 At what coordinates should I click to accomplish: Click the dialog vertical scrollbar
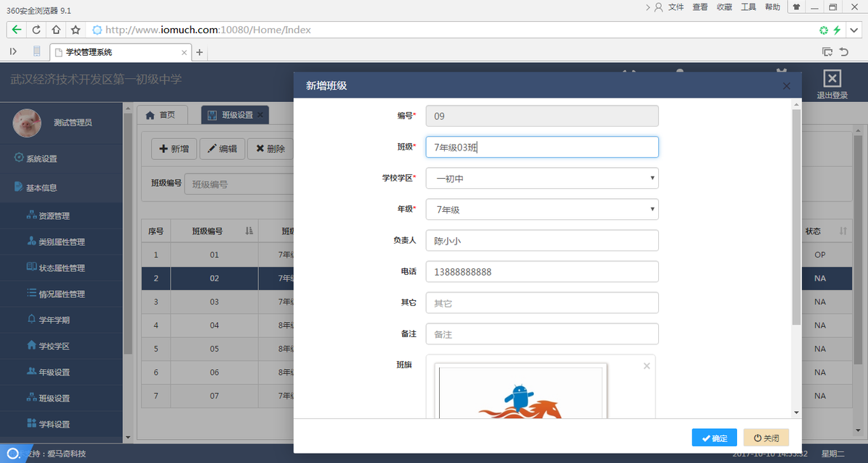coord(796,217)
